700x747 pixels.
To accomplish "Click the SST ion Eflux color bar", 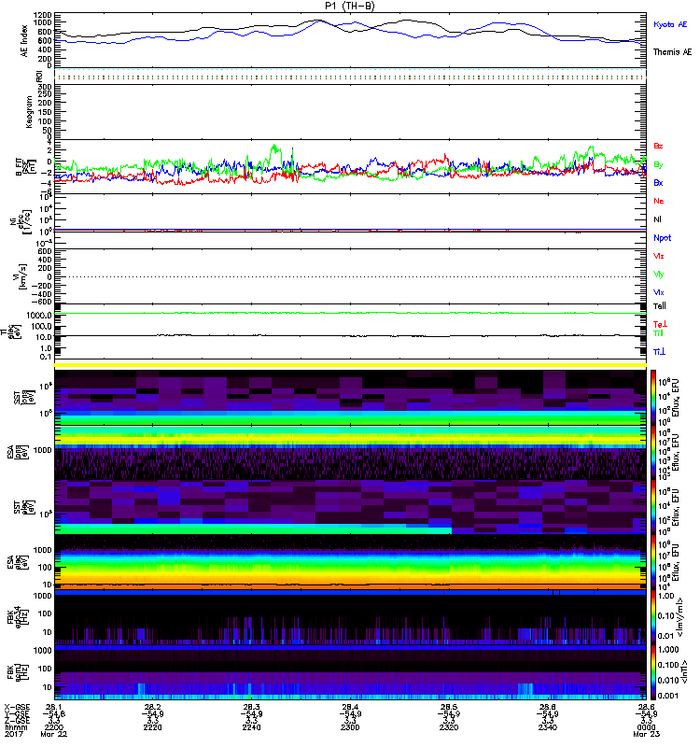I will click(653, 398).
